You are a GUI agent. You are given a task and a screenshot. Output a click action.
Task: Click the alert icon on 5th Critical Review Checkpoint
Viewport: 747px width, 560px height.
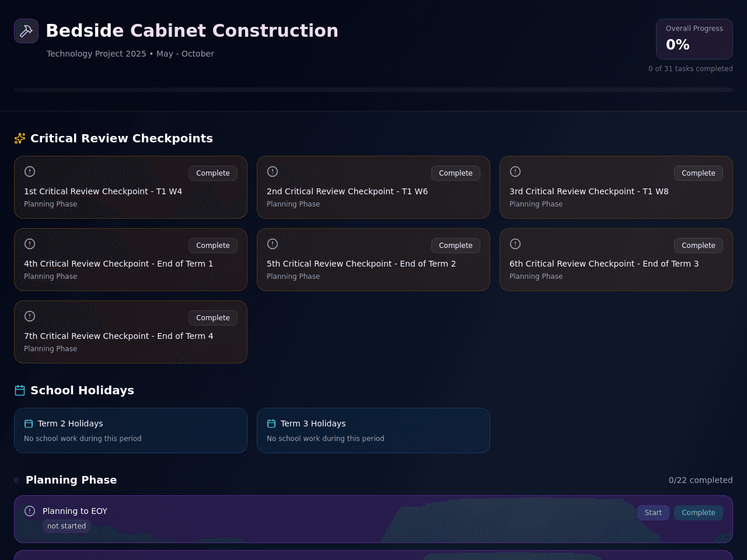[273, 244]
